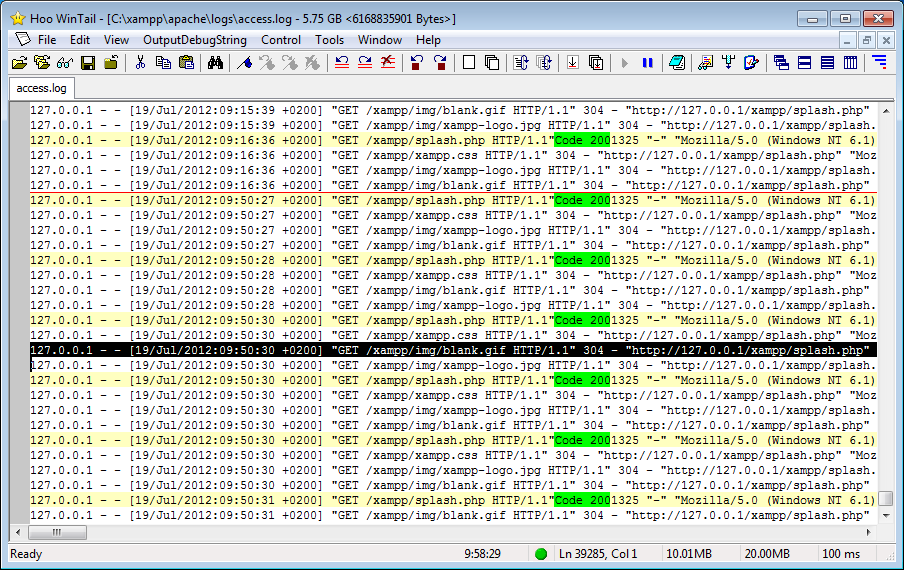Click the scissors cut icon

(x=140, y=62)
